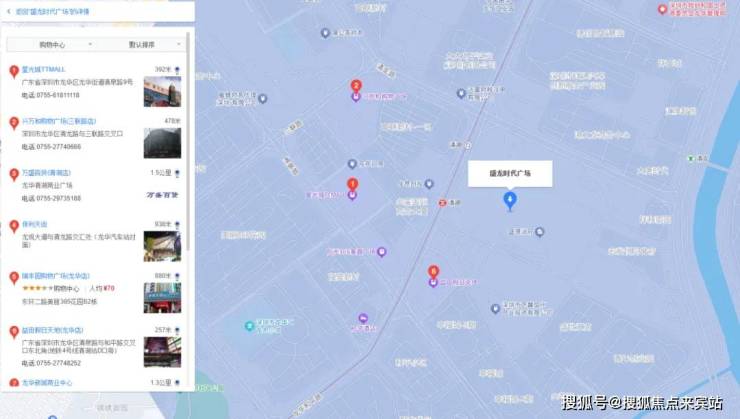Click the teal POI icon at map lower left
The image size is (740, 419).
[x=249, y=326]
